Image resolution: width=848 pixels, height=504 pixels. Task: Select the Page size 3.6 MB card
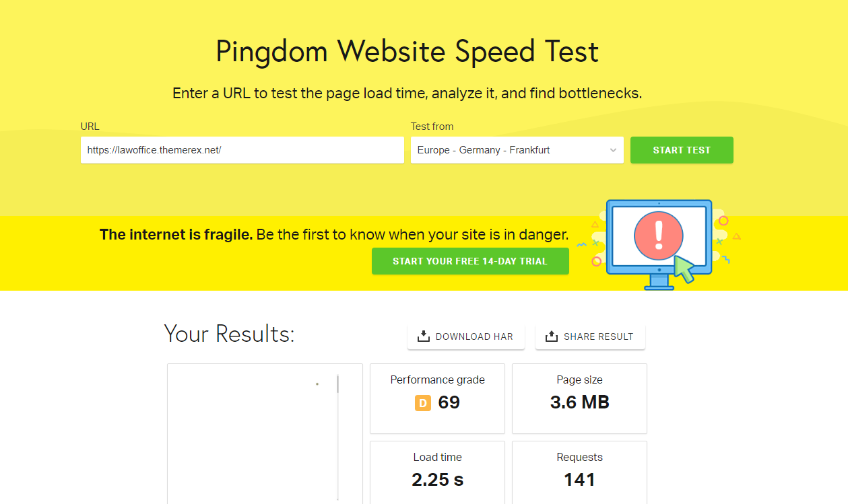pyautogui.click(x=579, y=399)
